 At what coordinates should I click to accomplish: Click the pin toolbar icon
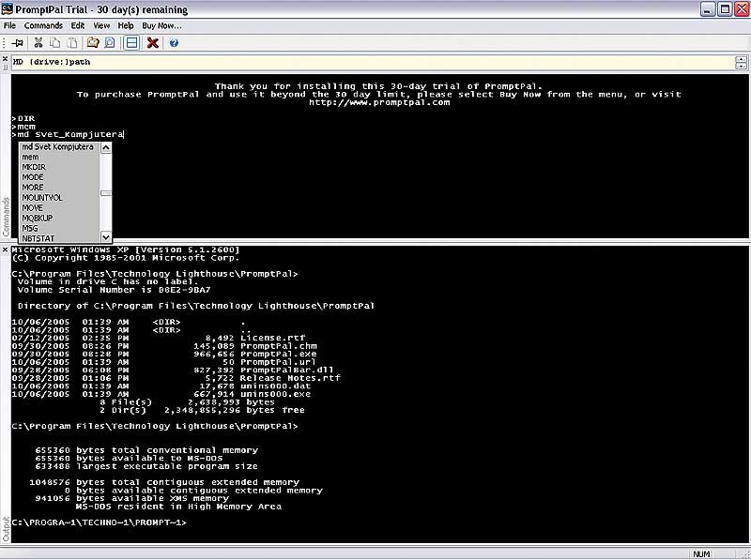coord(17,43)
